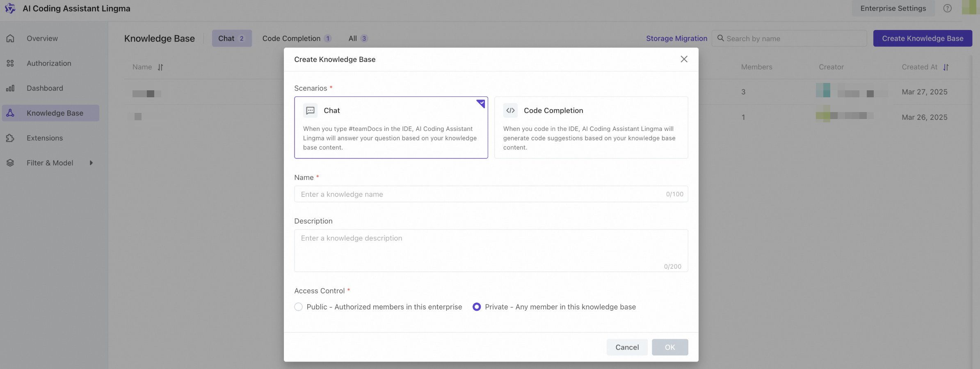Select Private access control option
This screenshot has height=369, width=980.
tap(476, 307)
